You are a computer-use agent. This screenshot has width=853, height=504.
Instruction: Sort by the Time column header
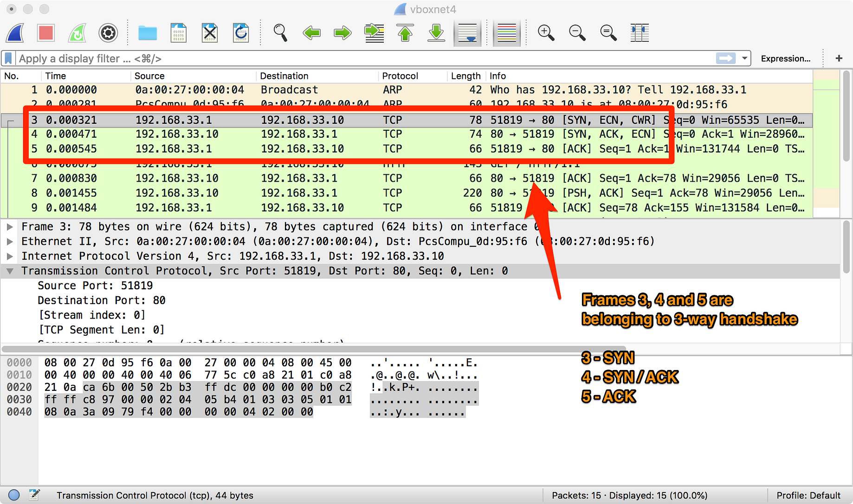point(85,76)
